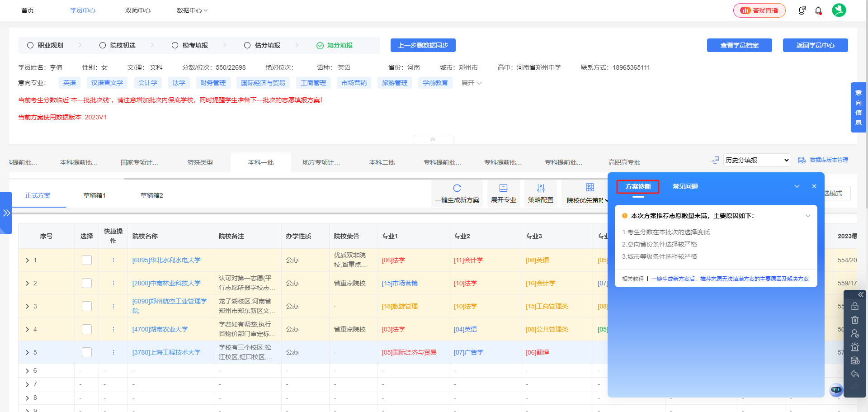868x412 pixels.
Task: Expand the left blue side panel arrow
Action: [6, 213]
